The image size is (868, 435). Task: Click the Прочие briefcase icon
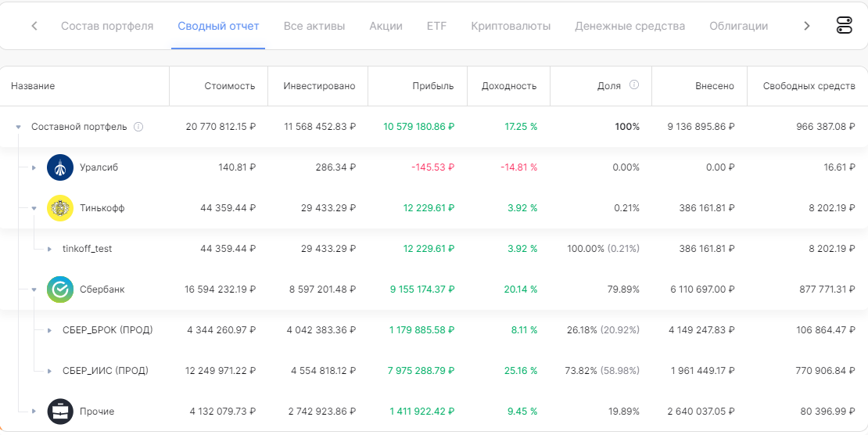tap(60, 412)
